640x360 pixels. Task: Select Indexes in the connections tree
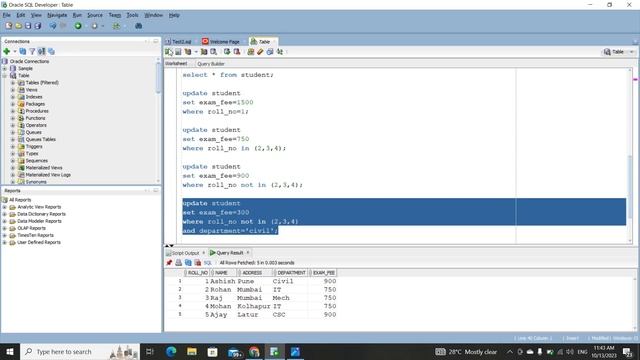point(34,97)
